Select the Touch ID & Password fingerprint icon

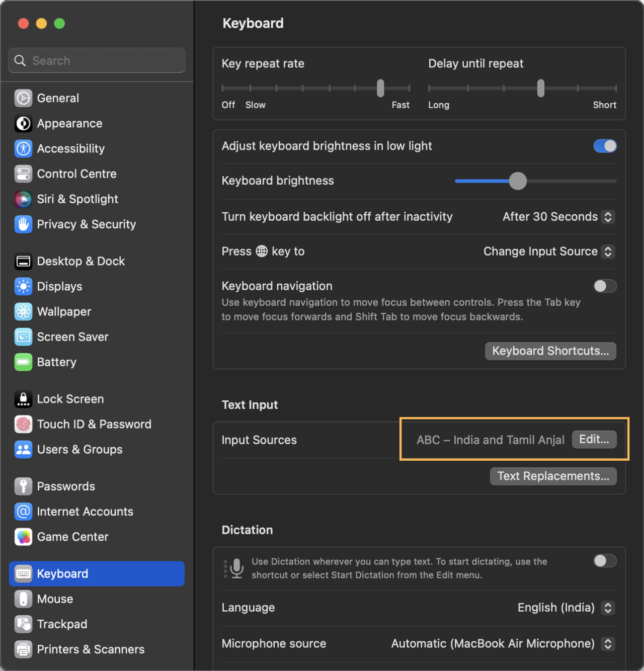pyautogui.click(x=23, y=424)
